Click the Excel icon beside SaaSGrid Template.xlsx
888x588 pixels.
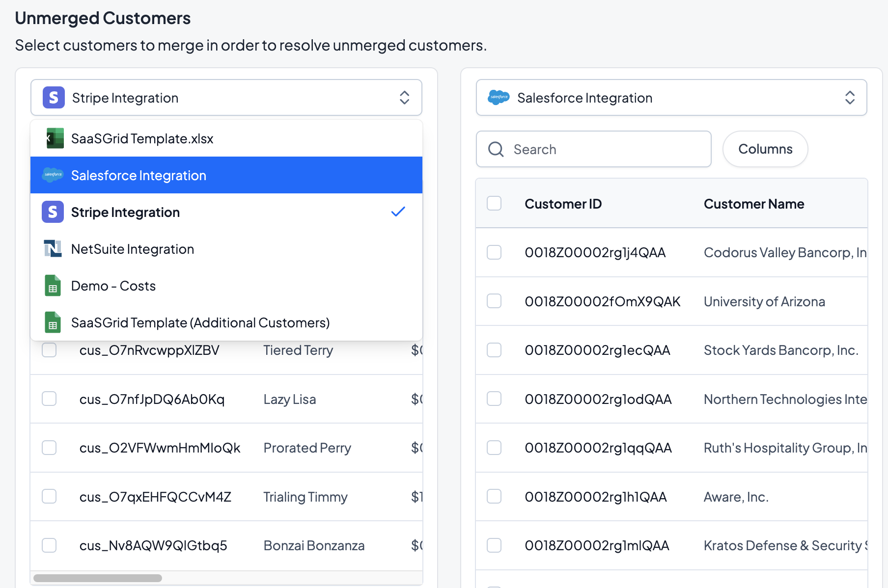pyautogui.click(x=54, y=138)
